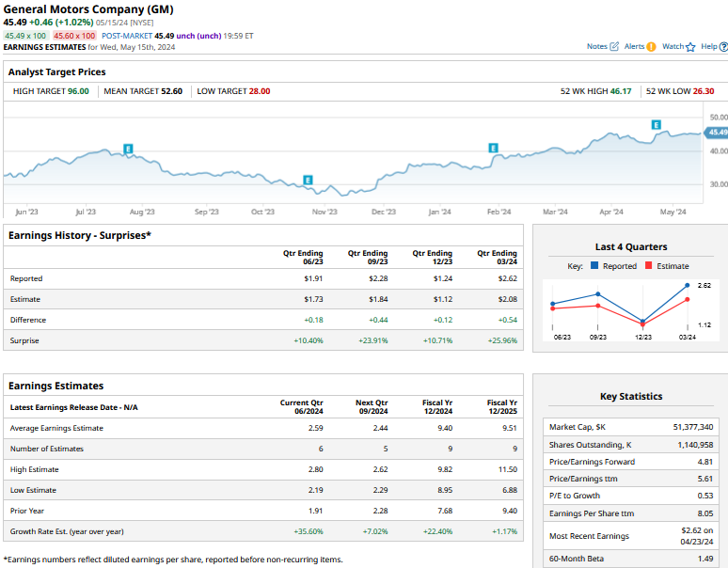This screenshot has height=568, width=728.
Task: Click the Notes link text
Action: 596,46
